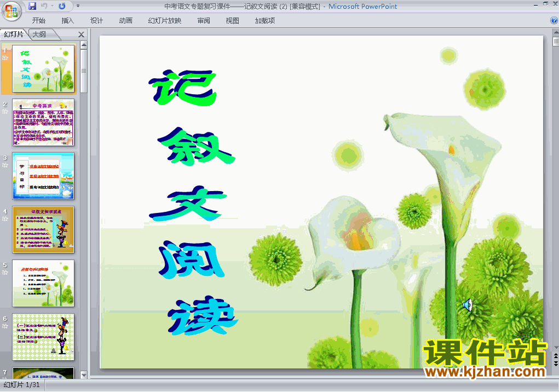Open the Office button menu
This screenshot has height=392, width=559.
pos(11,11)
